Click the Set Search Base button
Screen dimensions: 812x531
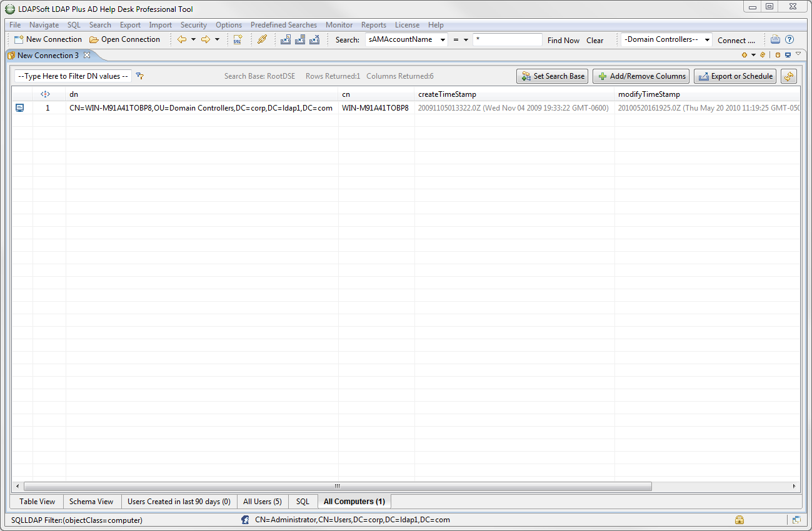pos(552,76)
